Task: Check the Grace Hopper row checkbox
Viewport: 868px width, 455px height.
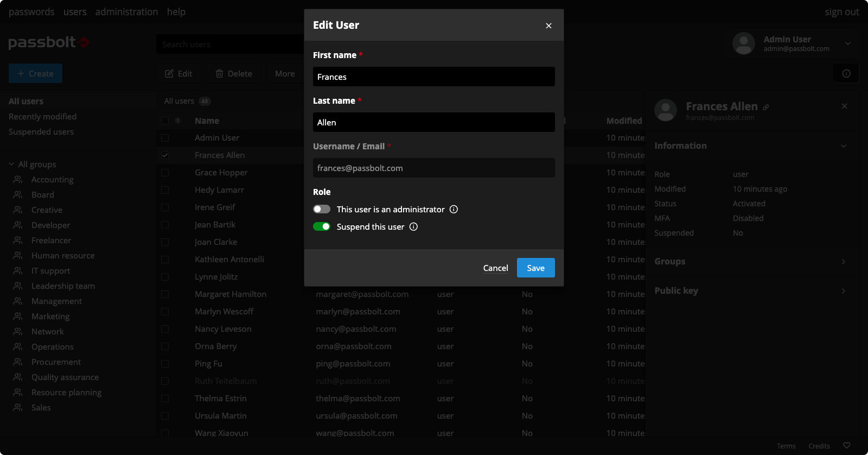Action: pyautogui.click(x=165, y=173)
